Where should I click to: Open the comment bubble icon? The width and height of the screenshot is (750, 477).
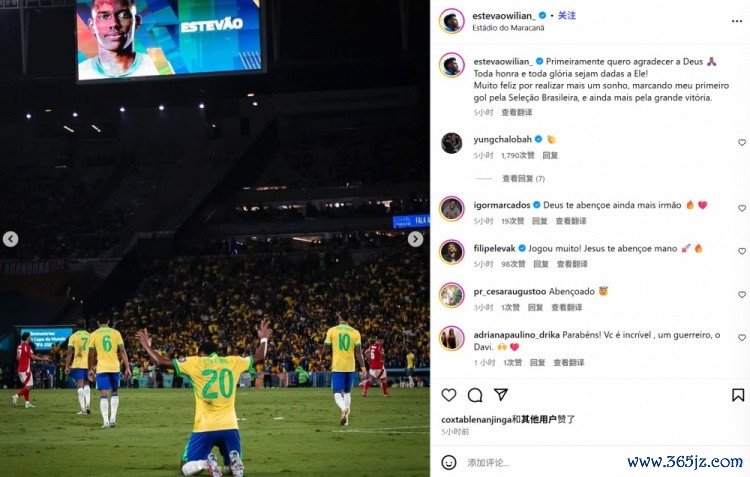tap(475, 395)
